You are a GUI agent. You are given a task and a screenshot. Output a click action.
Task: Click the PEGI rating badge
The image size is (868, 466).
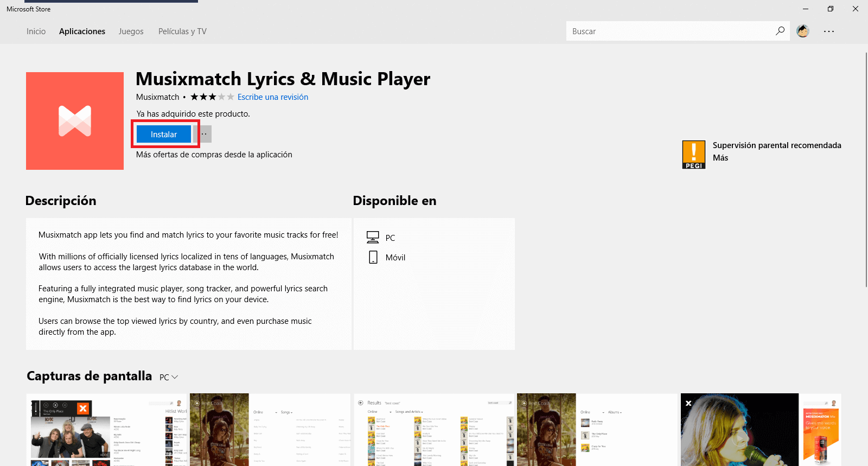coord(694,155)
